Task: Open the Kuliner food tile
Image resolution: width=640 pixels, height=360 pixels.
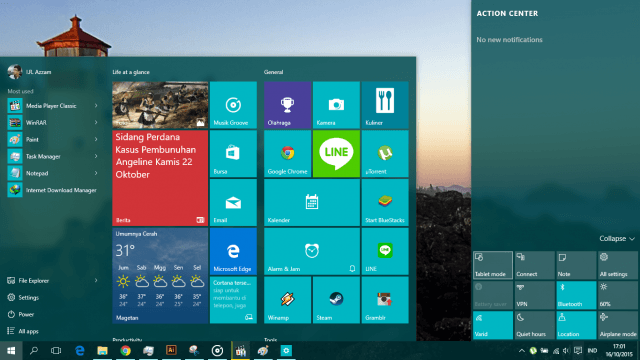Action: [x=385, y=105]
